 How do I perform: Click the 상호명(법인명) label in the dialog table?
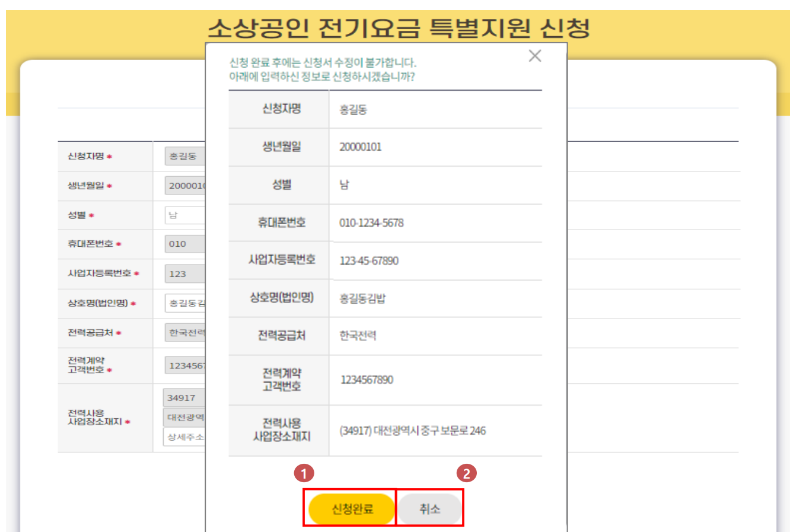tap(282, 298)
